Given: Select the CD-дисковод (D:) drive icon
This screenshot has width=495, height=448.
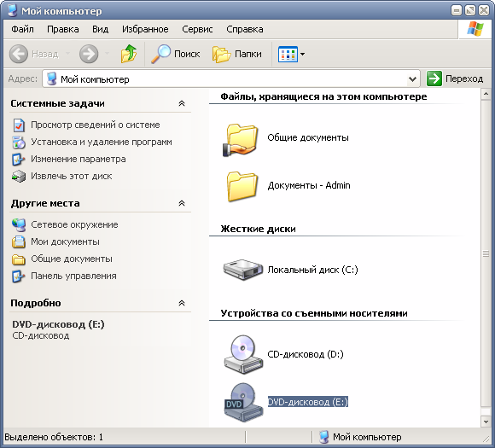Looking at the screenshot, I should point(242,354).
